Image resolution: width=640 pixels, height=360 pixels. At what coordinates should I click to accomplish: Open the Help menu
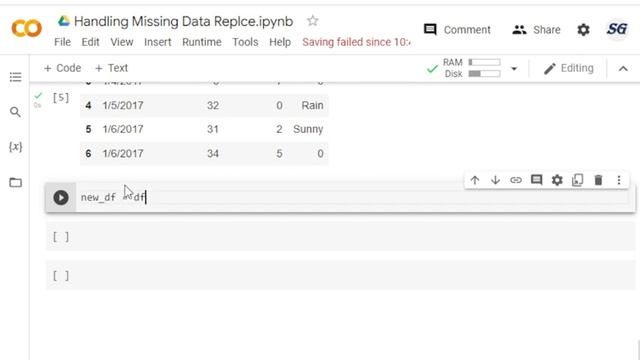pos(280,42)
